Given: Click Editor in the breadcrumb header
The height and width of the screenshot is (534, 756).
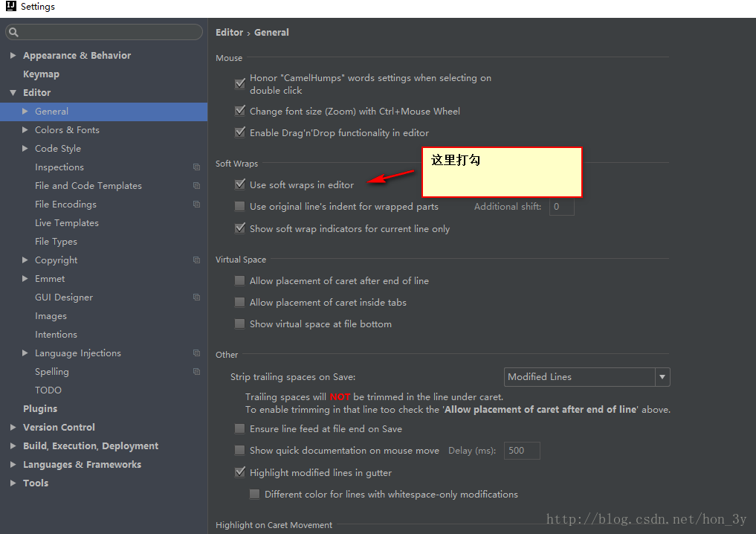Looking at the screenshot, I should point(229,32).
